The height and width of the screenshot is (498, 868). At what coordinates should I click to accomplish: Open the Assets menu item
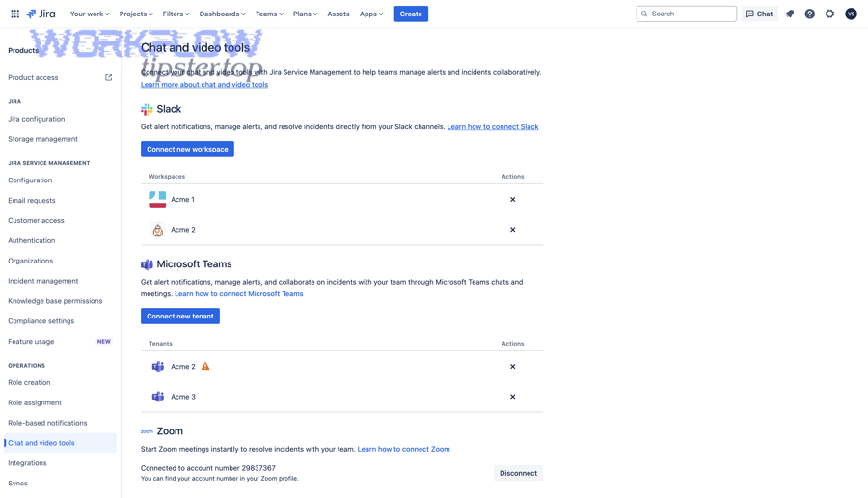pyautogui.click(x=339, y=14)
